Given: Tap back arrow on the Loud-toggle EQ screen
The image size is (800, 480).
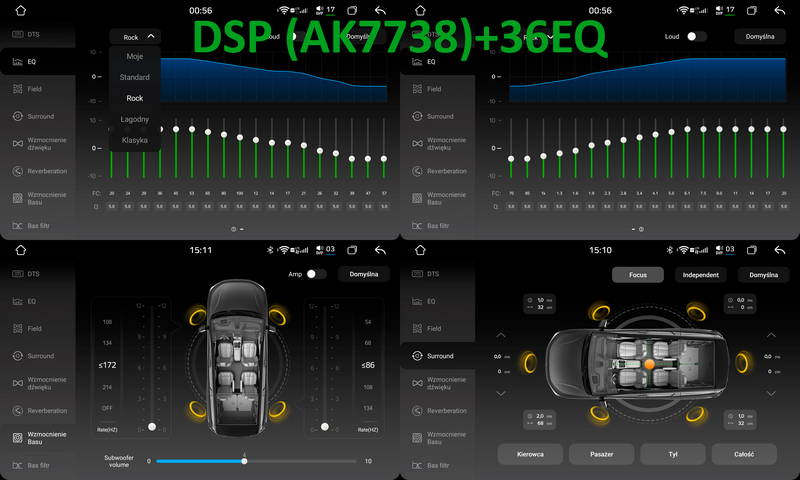Looking at the screenshot, I should 780,10.
